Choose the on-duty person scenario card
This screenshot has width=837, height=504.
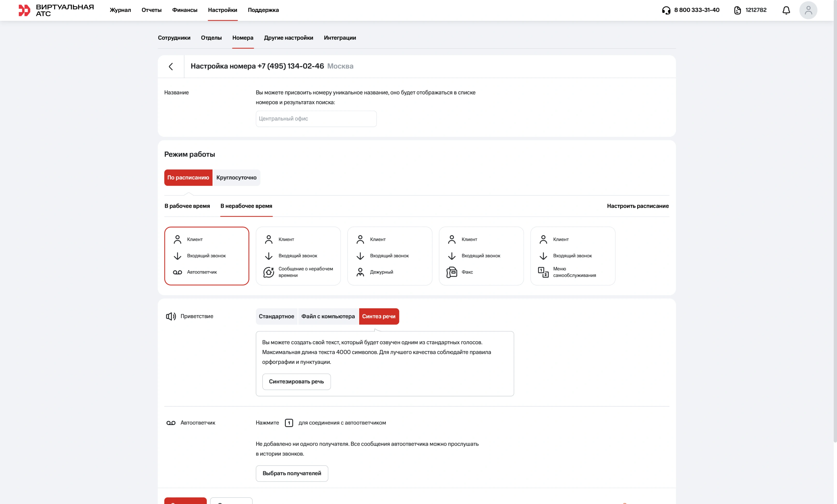(x=390, y=256)
